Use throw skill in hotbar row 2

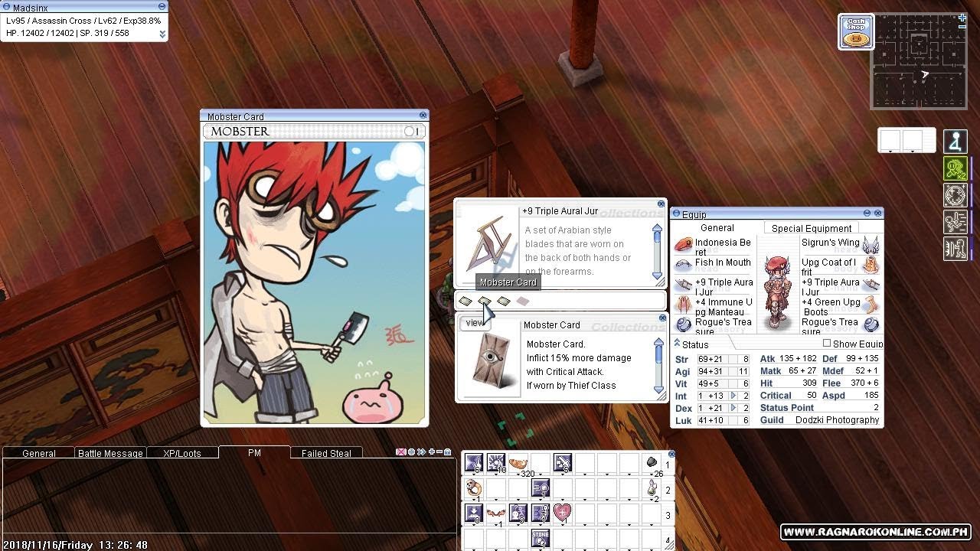541,488
